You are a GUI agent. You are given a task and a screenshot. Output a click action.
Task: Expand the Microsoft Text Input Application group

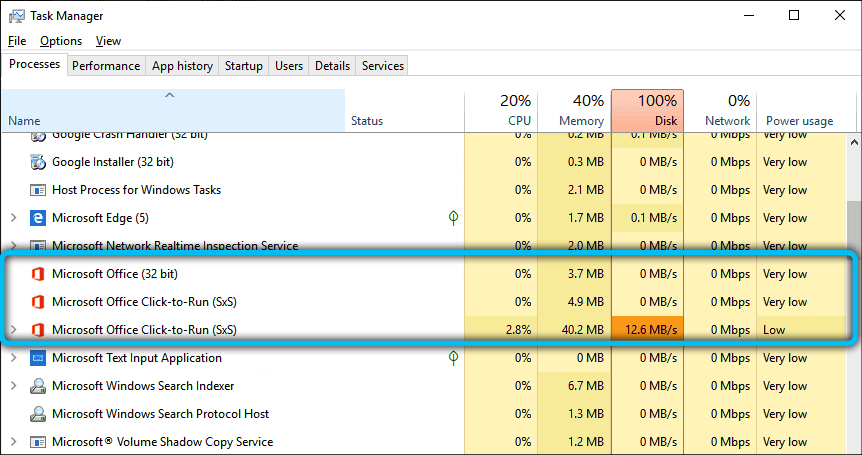[x=13, y=358]
